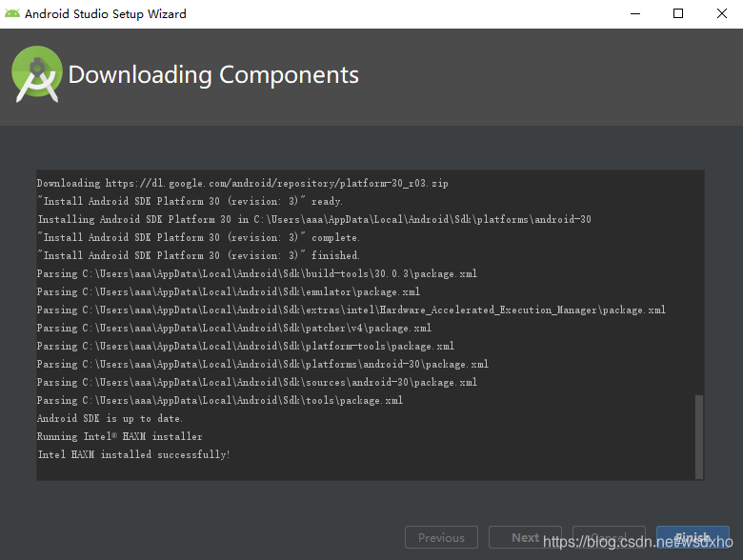Select the Parsing emulator\package.xml line
The image size is (743, 560).
coord(229,291)
